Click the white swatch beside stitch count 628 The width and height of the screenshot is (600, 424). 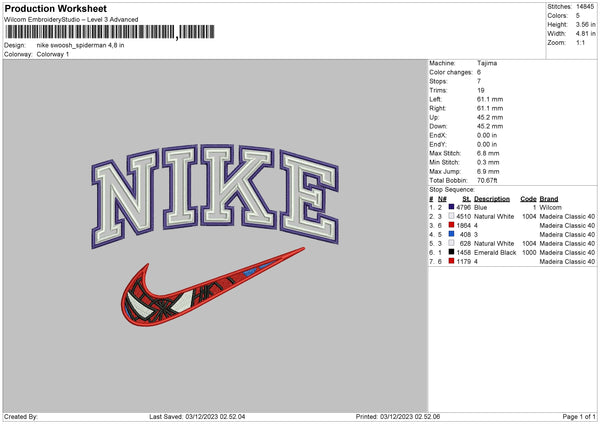pos(452,243)
